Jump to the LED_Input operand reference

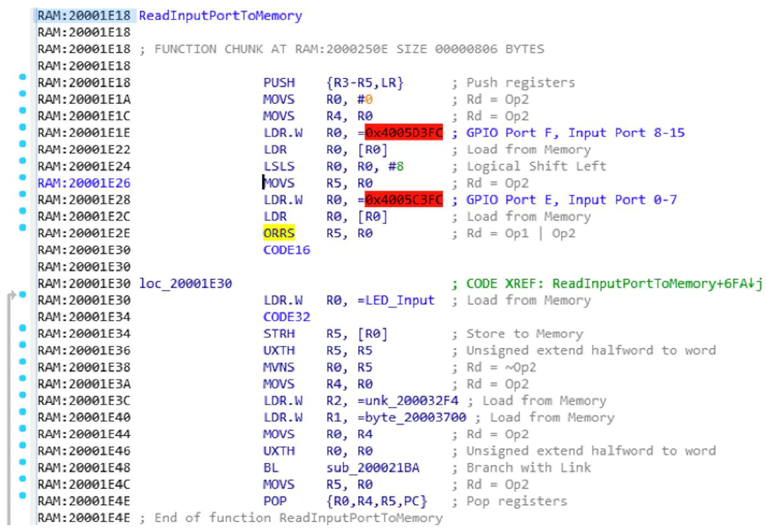click(x=400, y=300)
